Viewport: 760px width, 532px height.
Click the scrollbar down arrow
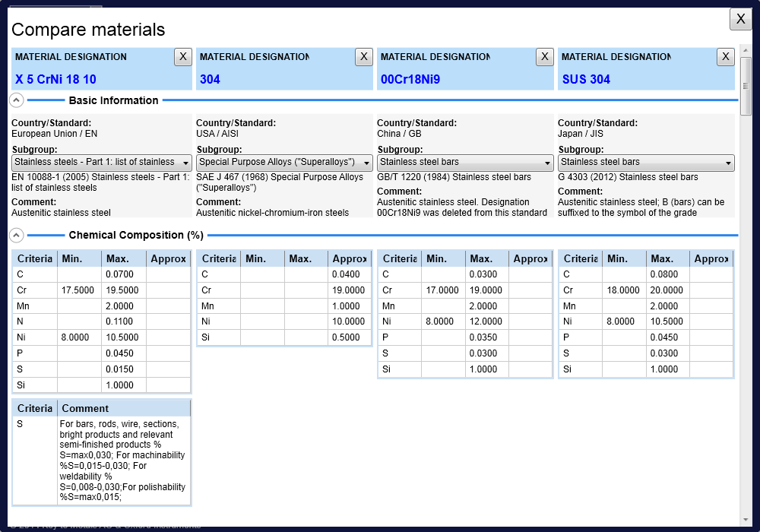tap(746, 520)
